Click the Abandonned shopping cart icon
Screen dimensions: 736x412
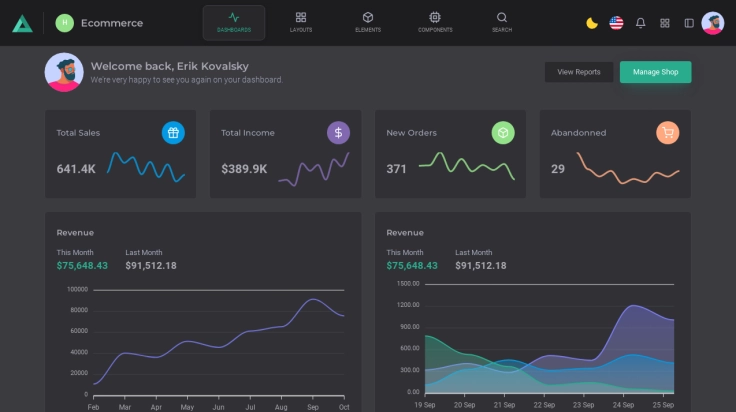[668, 132]
